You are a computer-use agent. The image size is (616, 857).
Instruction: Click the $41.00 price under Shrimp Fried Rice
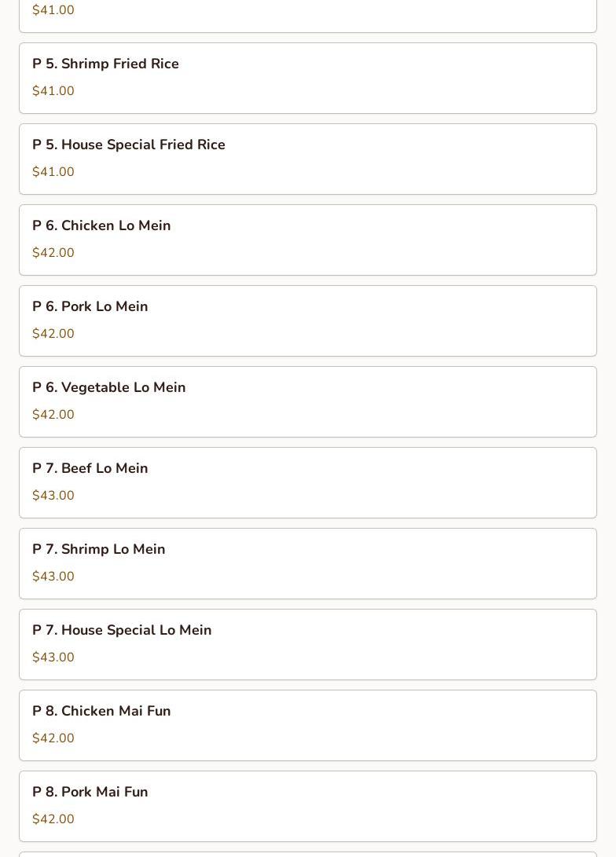pos(53,91)
